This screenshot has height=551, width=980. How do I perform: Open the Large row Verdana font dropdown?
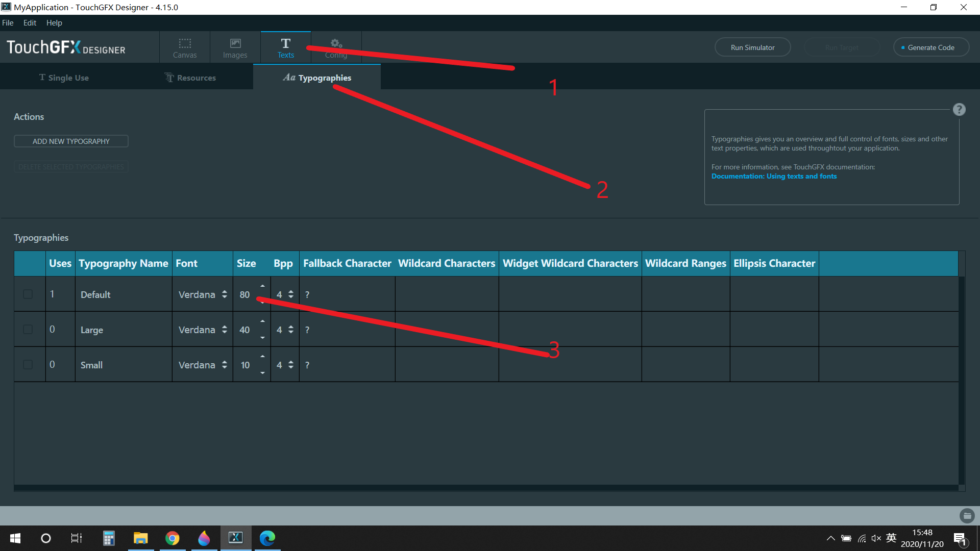(x=203, y=330)
